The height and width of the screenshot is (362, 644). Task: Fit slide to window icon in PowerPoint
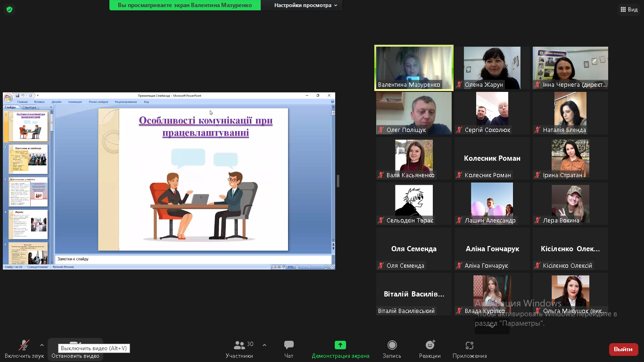pyautogui.click(x=332, y=267)
